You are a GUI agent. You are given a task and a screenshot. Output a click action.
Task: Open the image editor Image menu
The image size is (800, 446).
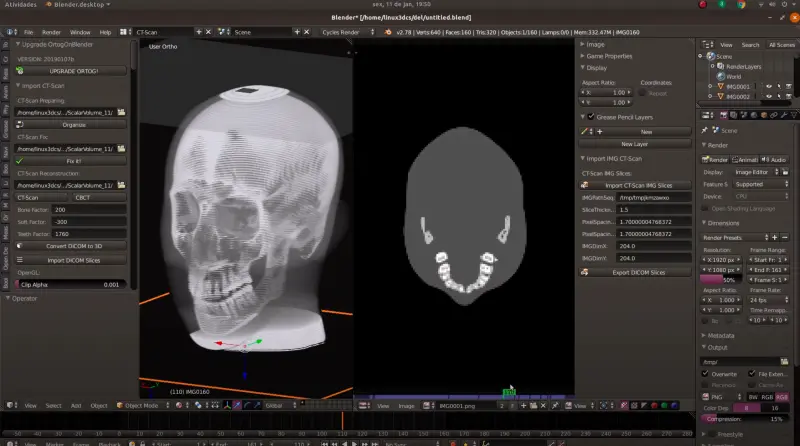tap(406, 406)
